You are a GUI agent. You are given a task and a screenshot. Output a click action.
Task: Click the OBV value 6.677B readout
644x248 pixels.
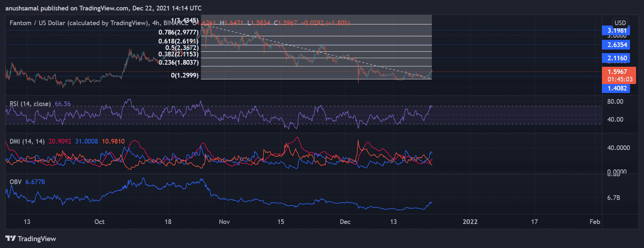(x=35, y=182)
